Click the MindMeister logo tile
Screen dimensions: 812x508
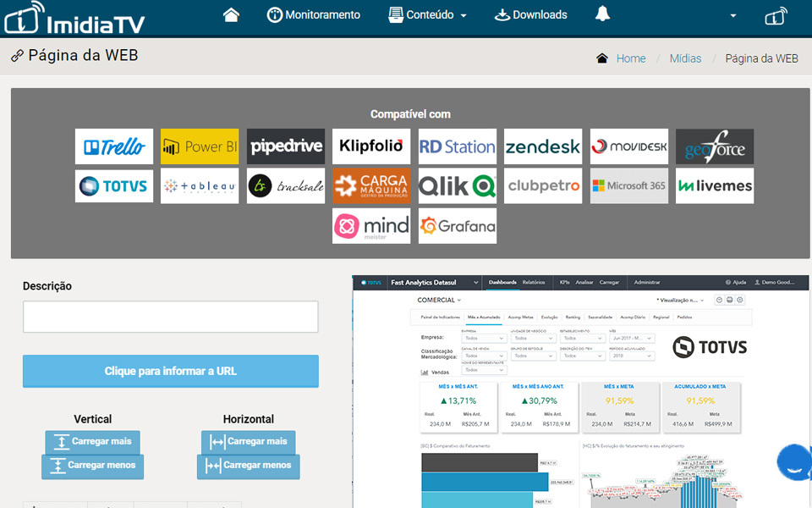(x=371, y=226)
